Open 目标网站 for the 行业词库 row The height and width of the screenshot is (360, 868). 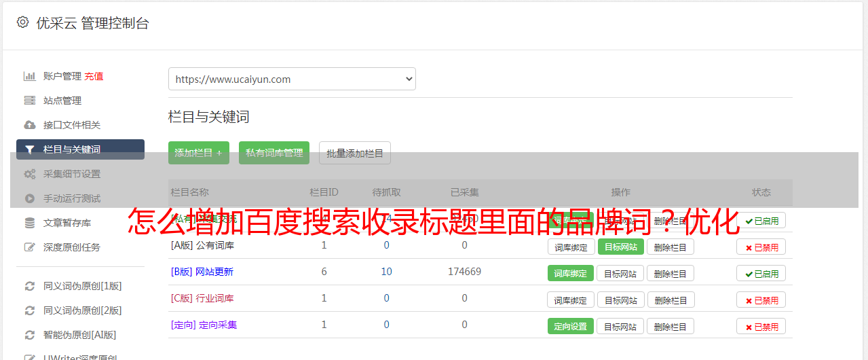point(621,300)
